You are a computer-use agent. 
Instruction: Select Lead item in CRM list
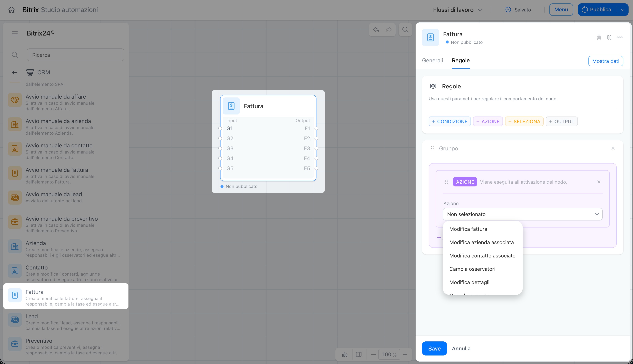point(66,322)
